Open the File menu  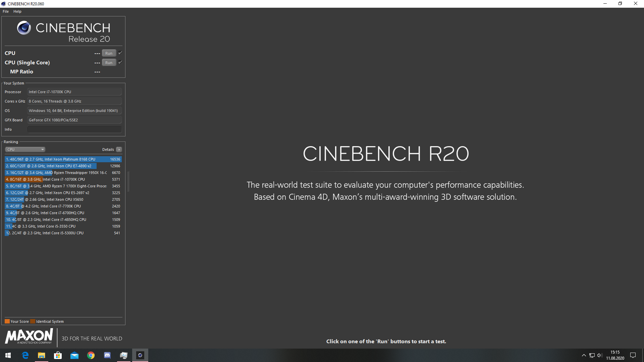(x=6, y=11)
